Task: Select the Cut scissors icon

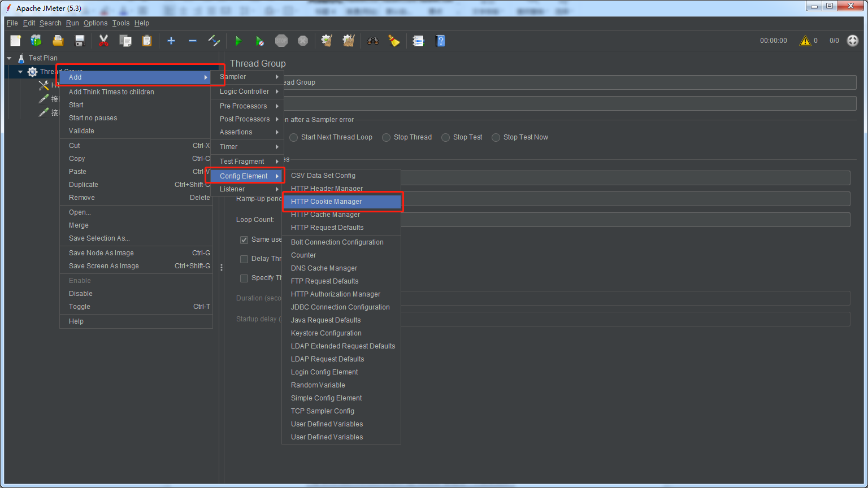Action: pos(103,40)
